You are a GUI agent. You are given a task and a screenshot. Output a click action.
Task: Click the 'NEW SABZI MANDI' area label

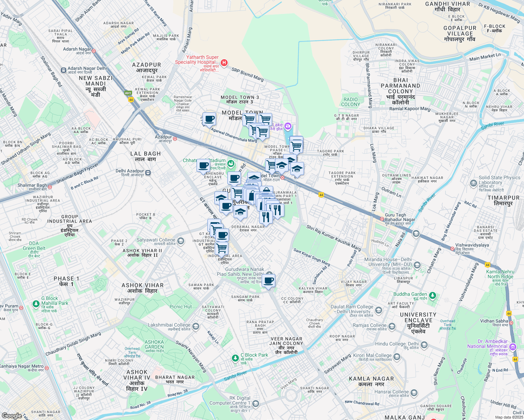[x=96, y=81]
